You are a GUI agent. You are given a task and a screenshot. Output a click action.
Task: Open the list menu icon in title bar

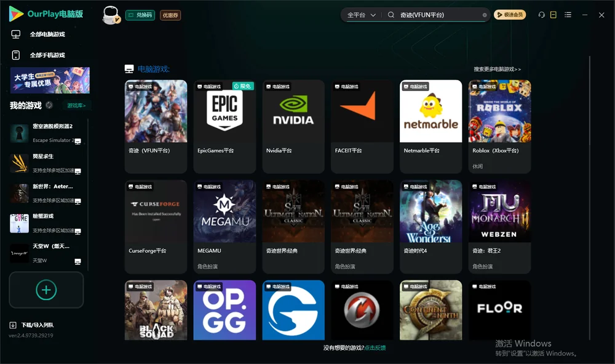coord(568,15)
